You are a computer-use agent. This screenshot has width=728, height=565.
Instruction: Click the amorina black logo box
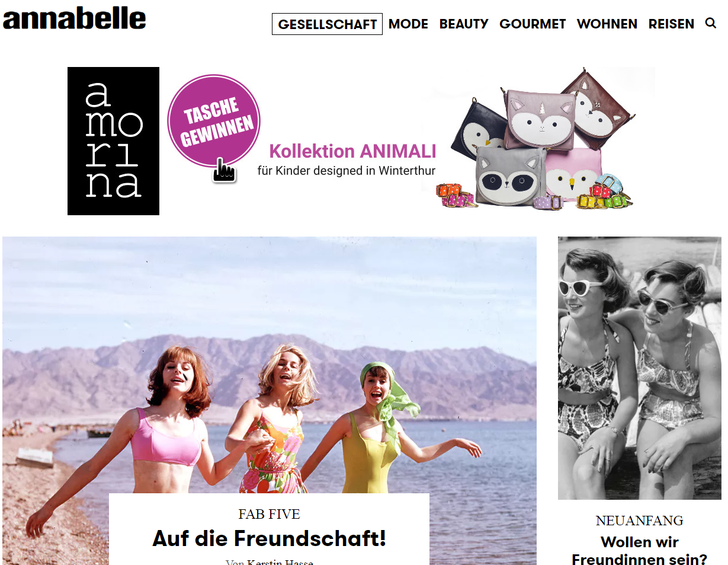point(113,141)
